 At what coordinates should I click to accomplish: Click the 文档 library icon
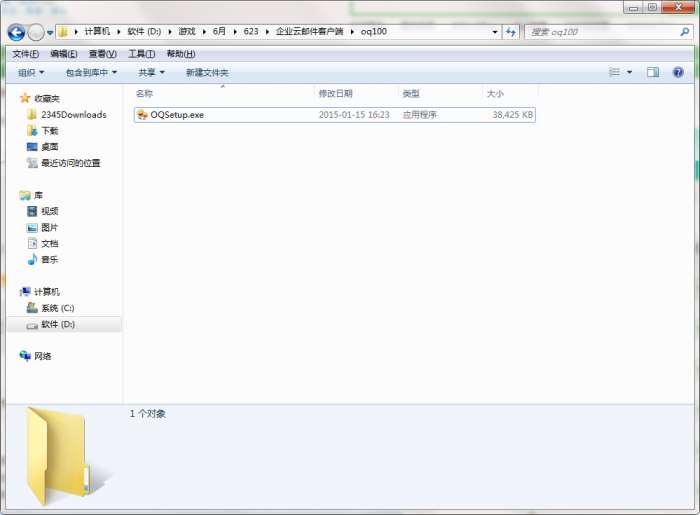tap(32, 243)
